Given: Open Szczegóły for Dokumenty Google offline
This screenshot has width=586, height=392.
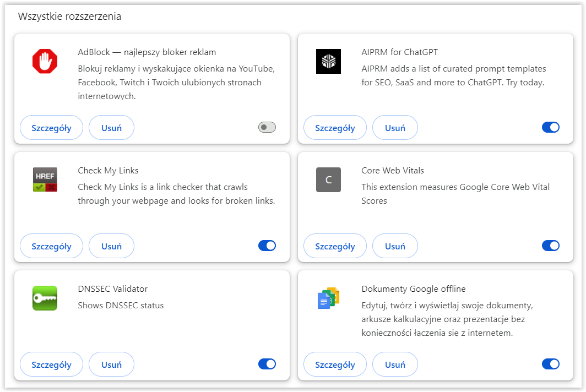Looking at the screenshot, I should coord(335,364).
